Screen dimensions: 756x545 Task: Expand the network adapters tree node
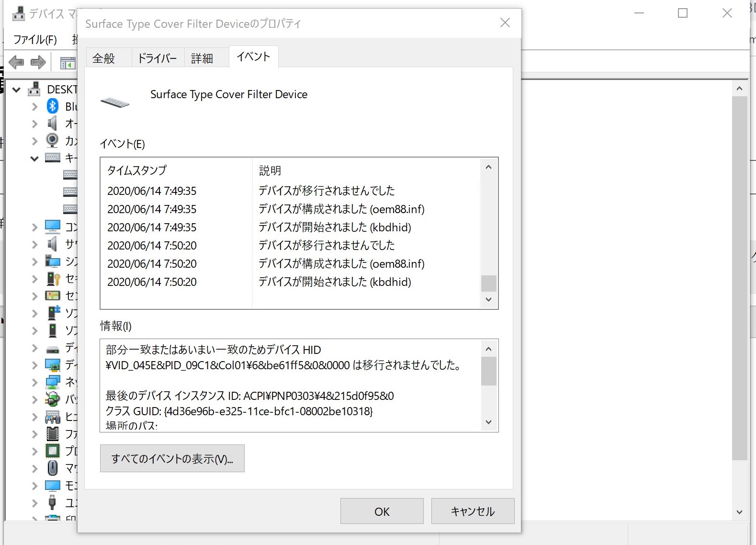[34, 382]
